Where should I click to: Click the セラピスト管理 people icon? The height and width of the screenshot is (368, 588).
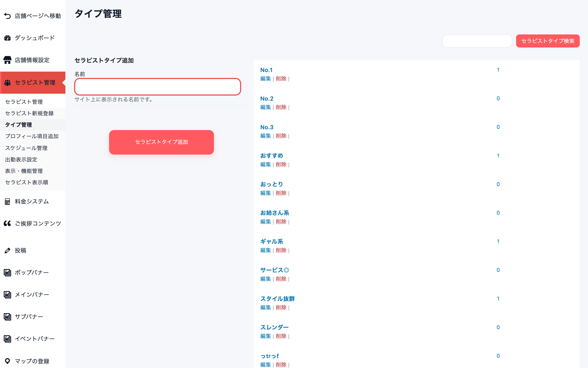point(7,82)
